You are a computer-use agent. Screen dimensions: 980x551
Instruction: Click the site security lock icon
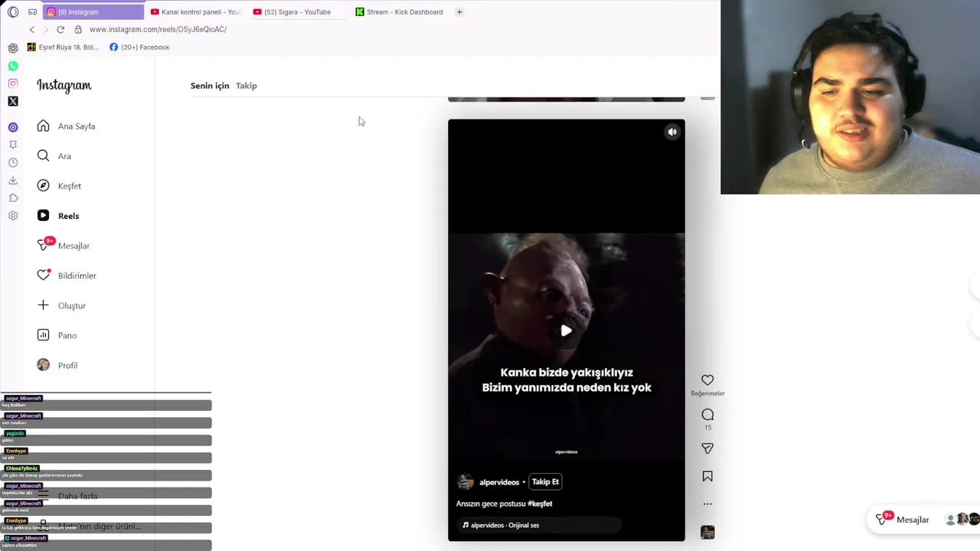pyautogui.click(x=78, y=29)
